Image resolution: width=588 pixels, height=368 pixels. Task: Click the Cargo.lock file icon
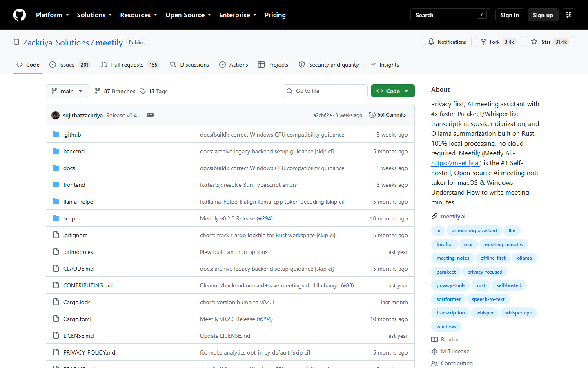[x=56, y=302]
